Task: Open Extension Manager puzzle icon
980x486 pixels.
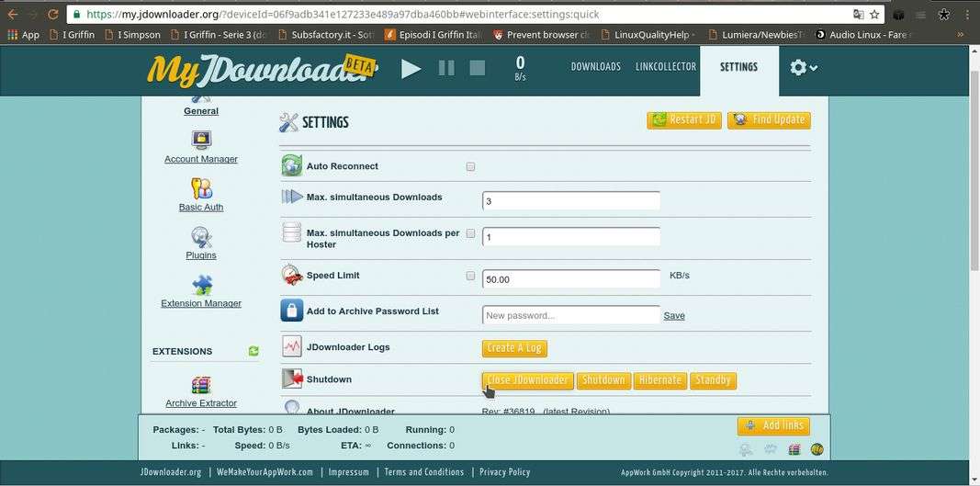Action: pos(201,285)
